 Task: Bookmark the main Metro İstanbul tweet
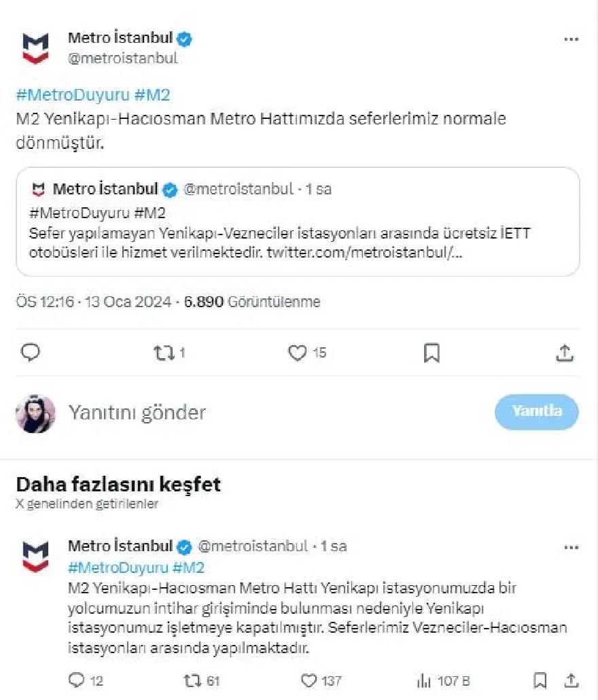pyautogui.click(x=432, y=353)
